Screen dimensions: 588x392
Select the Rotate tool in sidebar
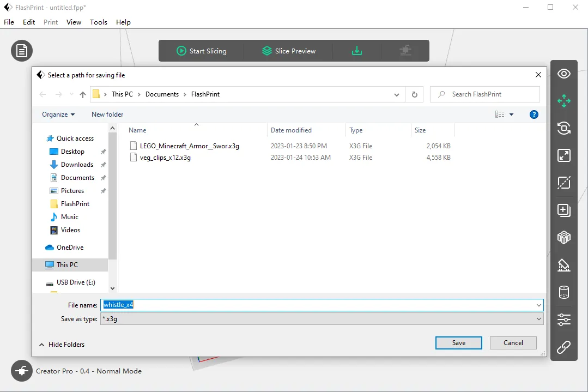563,128
